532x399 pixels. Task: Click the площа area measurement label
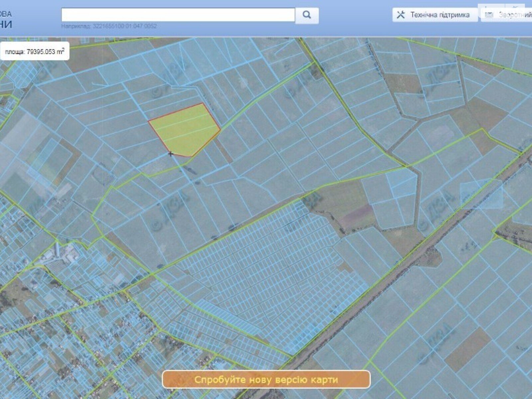35,51
